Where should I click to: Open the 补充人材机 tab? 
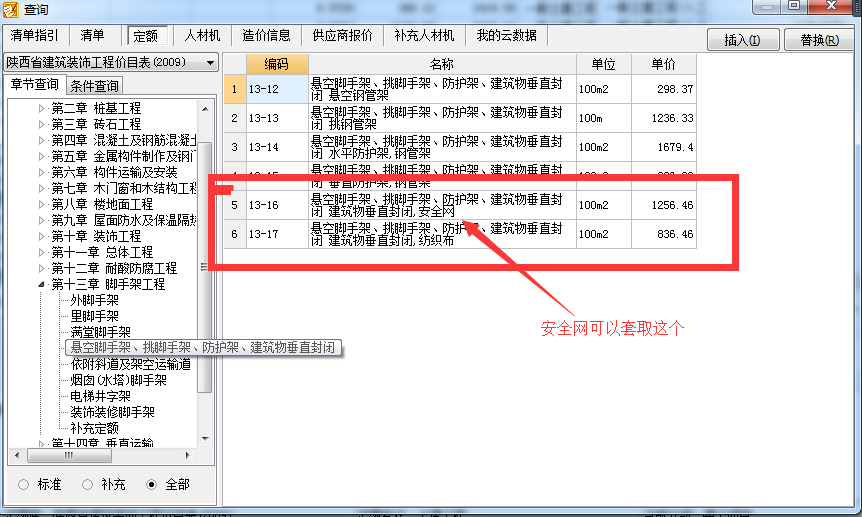[x=424, y=36]
